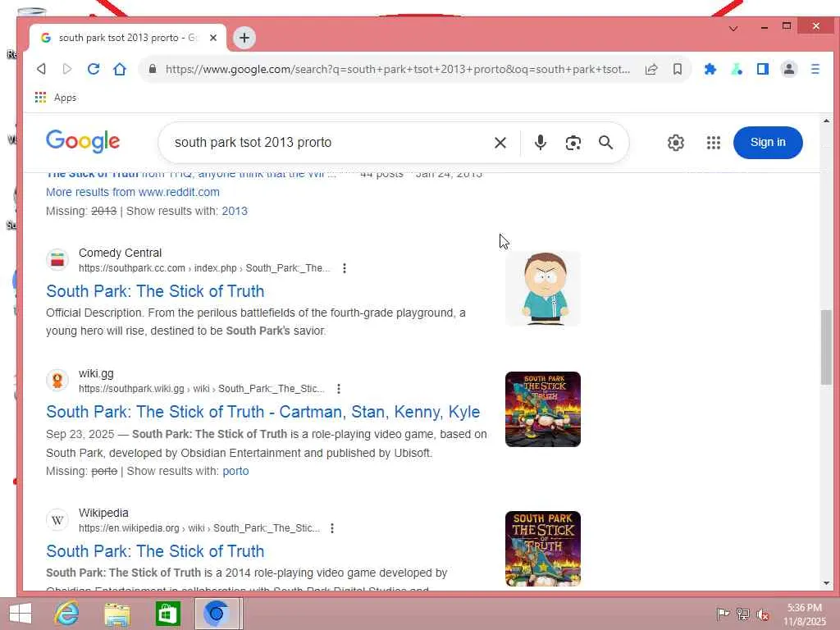This screenshot has width=840, height=630.
Task: Open Google quick settings gear
Action: (676, 143)
